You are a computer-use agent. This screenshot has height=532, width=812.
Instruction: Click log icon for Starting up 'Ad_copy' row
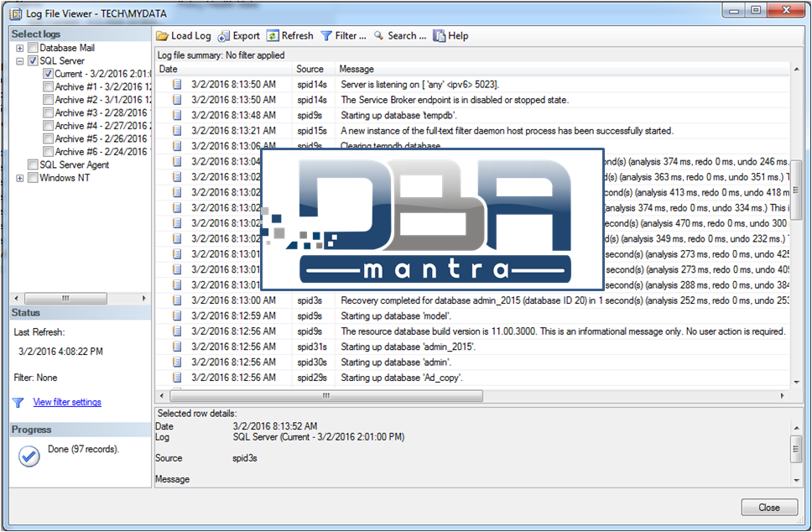click(177, 378)
